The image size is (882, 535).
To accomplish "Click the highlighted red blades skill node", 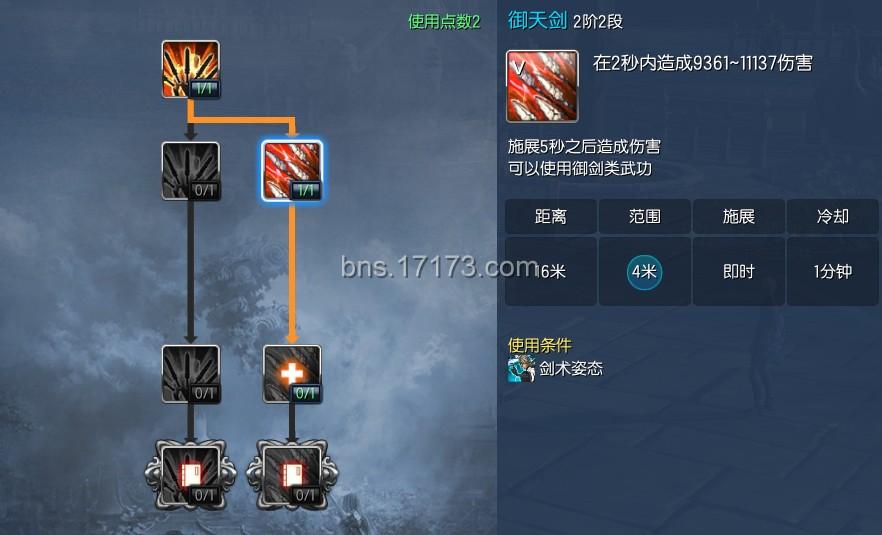I will 292,171.
